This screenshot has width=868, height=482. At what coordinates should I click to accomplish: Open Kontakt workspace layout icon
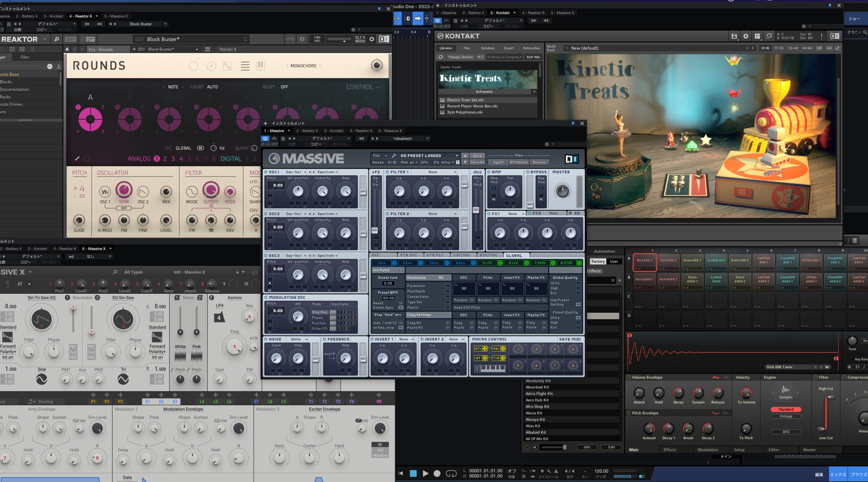tap(757, 36)
